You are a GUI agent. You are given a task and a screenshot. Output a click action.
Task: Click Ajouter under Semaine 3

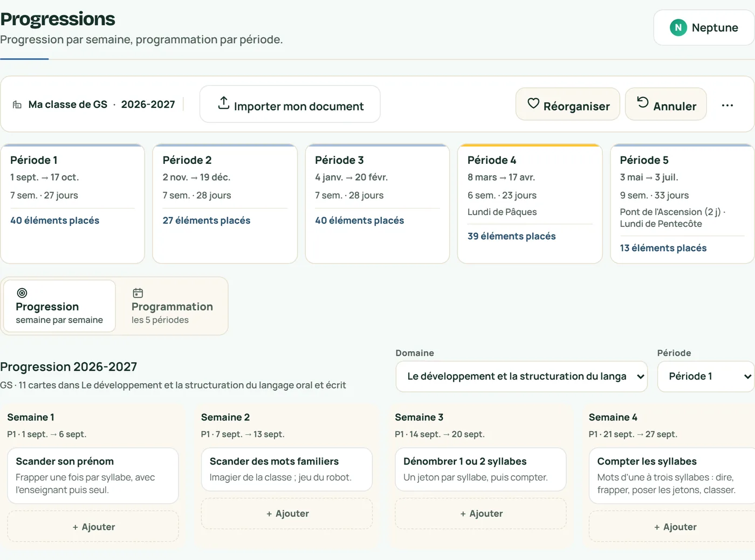tap(481, 514)
